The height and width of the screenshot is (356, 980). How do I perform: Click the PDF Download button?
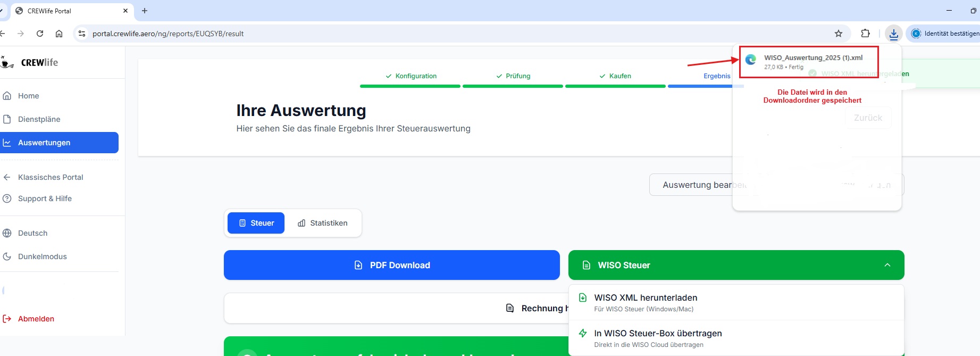coord(392,265)
